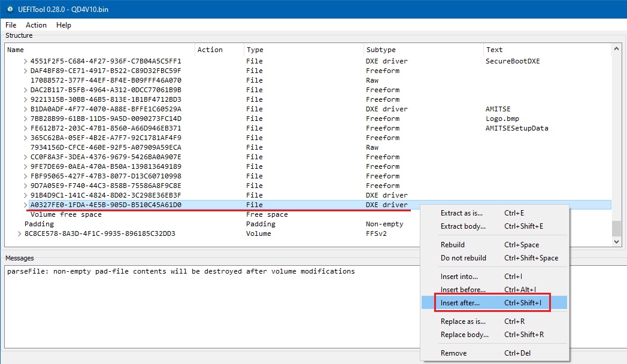627x364 pixels.
Task: Select Replace body... menu entry
Action: pos(494,335)
